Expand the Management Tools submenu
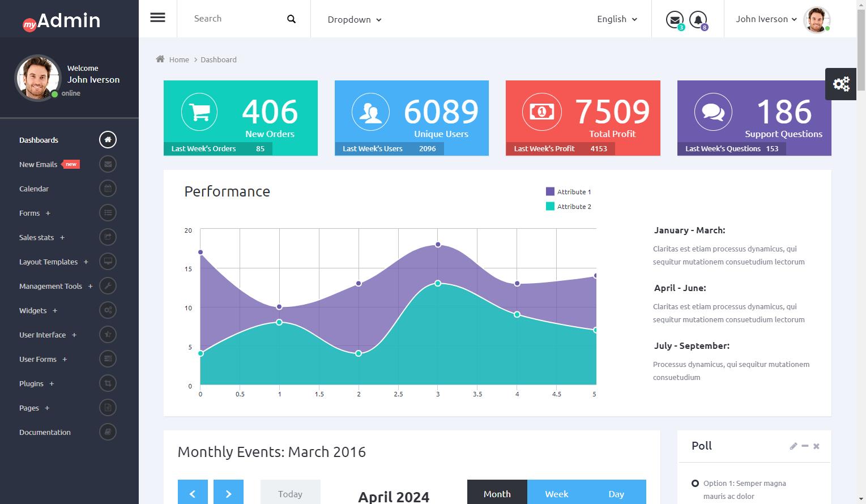866x504 pixels. [90, 286]
